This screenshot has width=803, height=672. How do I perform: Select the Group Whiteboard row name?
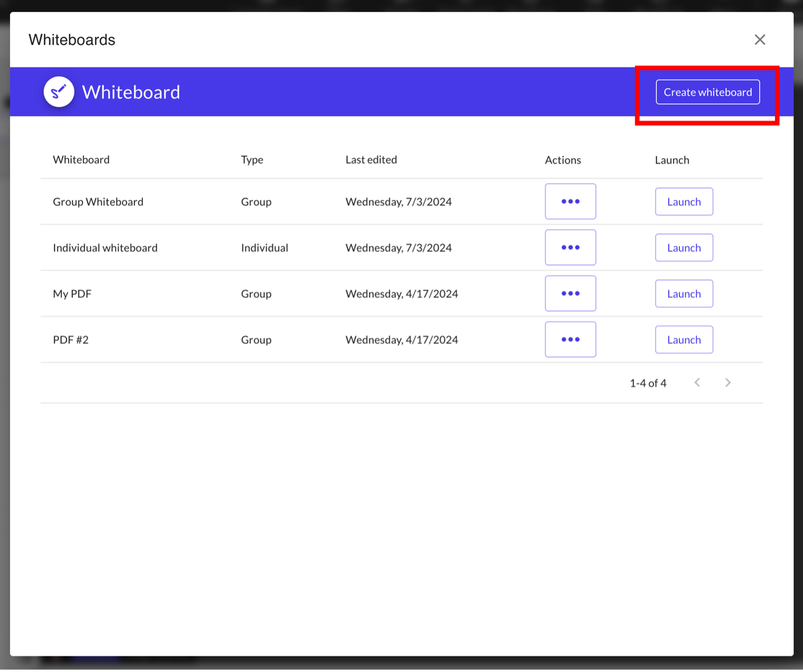[98, 202]
